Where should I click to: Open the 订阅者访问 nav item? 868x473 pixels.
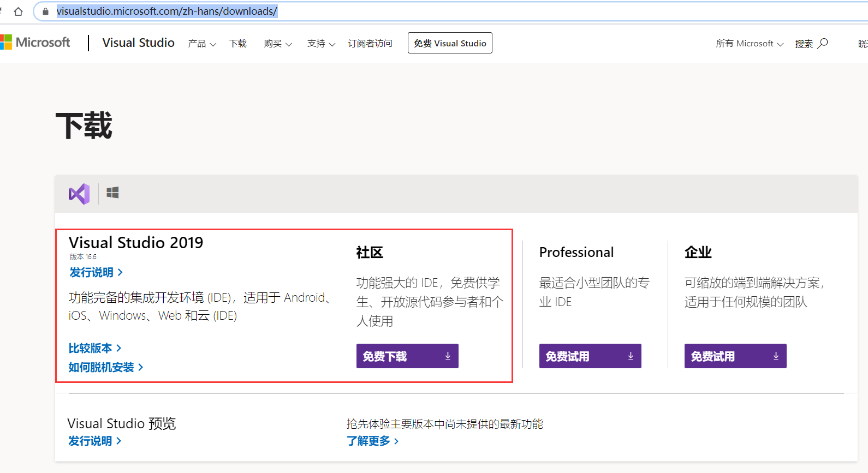[x=370, y=44]
